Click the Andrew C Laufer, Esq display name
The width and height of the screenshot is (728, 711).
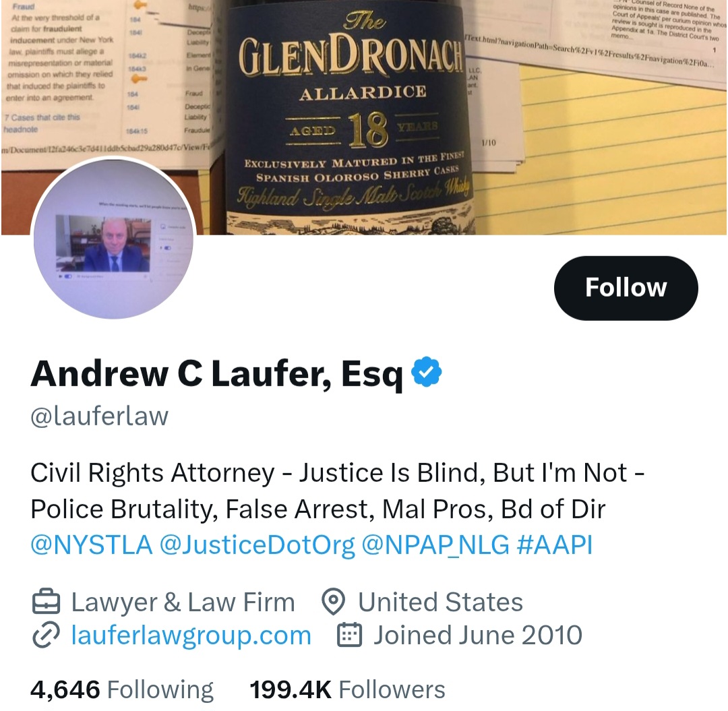[x=216, y=373]
